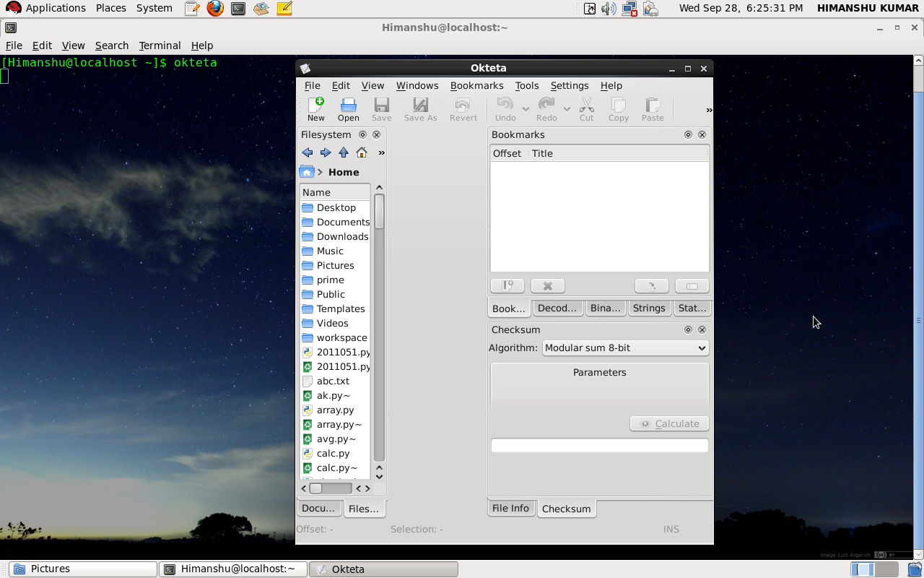This screenshot has height=578, width=924.
Task: Click the add bookmark button icon
Action: click(507, 286)
